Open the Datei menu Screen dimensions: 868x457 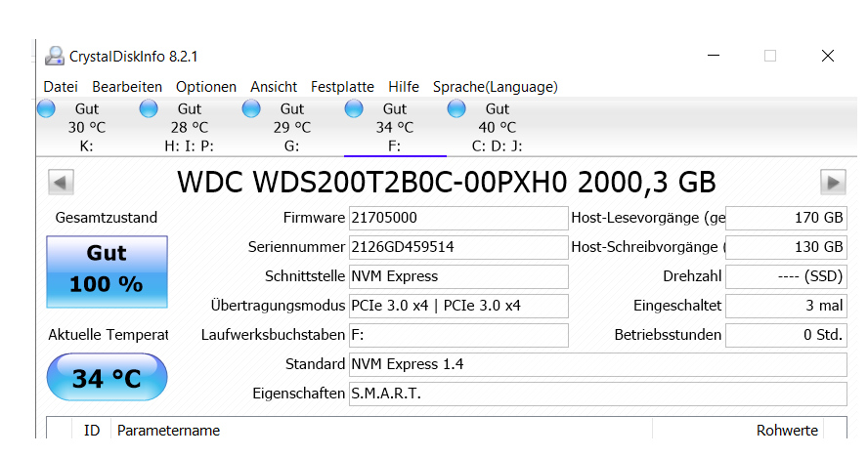coord(61,87)
